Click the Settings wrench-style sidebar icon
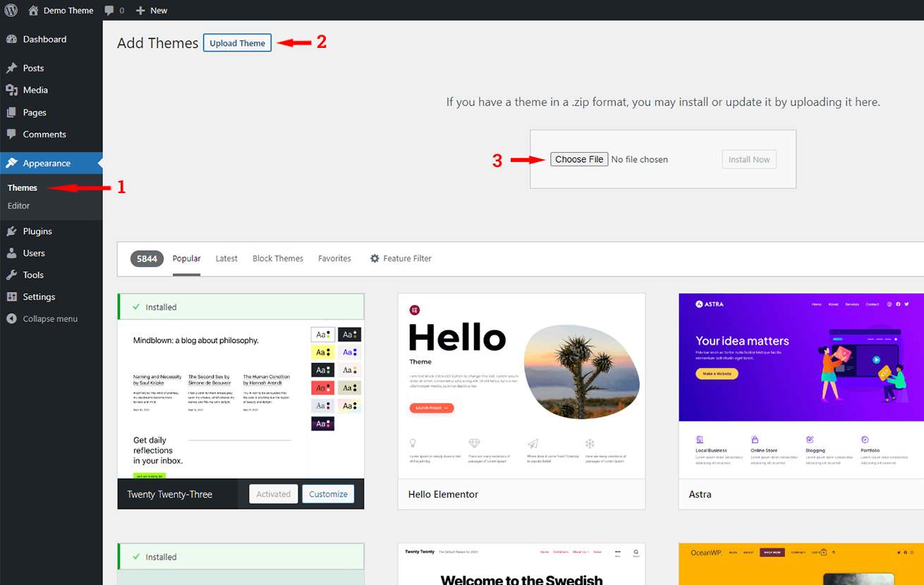Viewport: 924px width, 585px height. click(x=12, y=296)
